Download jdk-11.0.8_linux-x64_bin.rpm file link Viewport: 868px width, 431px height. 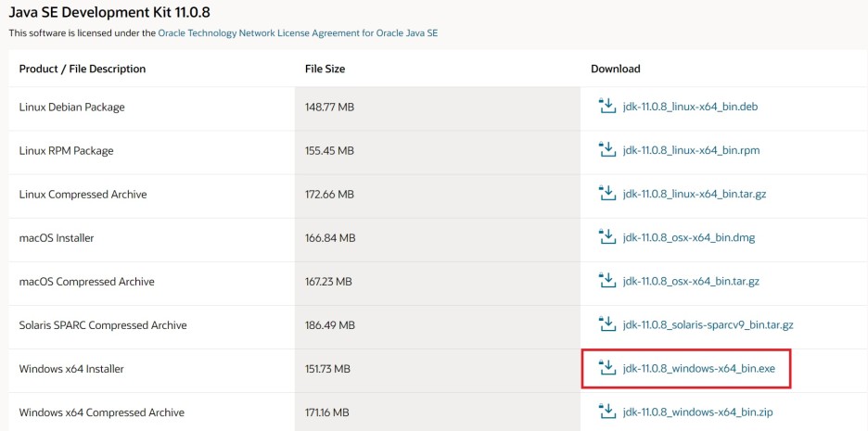pos(691,150)
